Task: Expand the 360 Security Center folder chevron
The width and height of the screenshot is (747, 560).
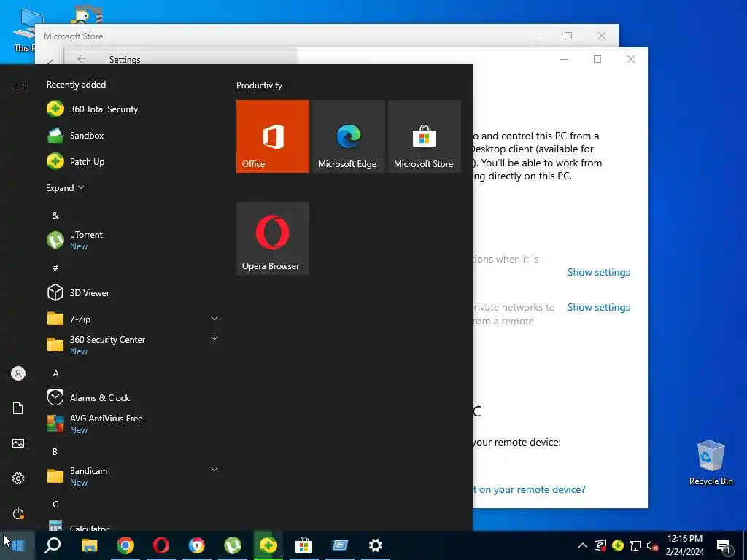Action: click(214, 338)
